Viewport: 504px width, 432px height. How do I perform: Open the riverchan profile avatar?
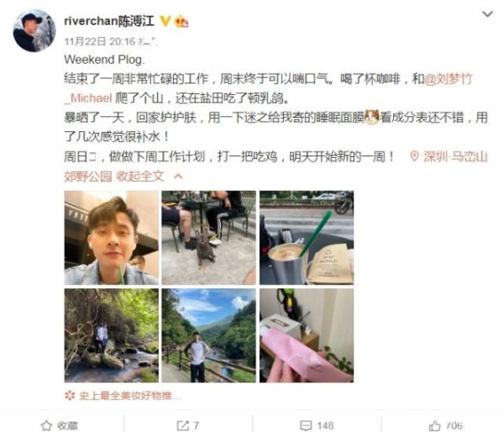tap(34, 30)
